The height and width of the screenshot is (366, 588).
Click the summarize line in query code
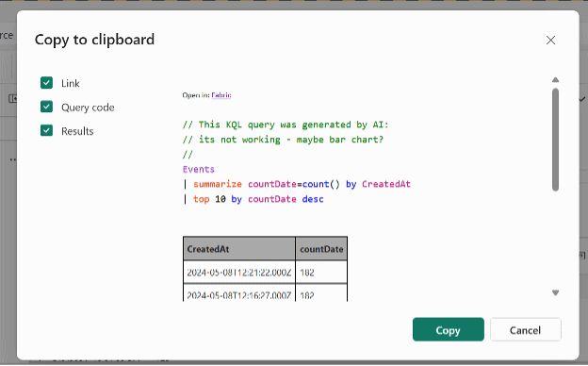297,184
